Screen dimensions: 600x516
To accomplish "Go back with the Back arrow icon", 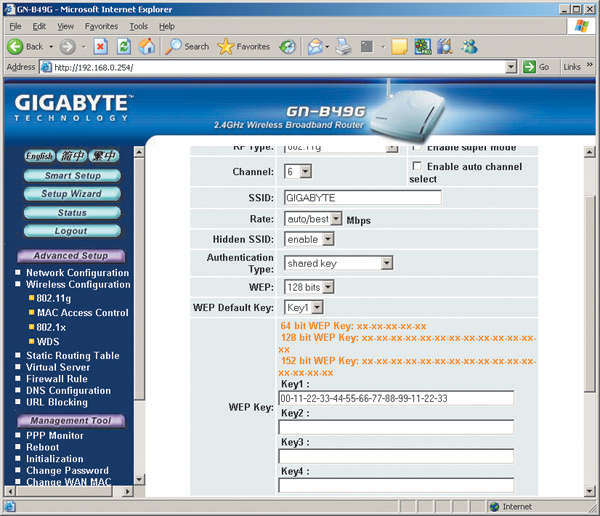I will point(15,47).
